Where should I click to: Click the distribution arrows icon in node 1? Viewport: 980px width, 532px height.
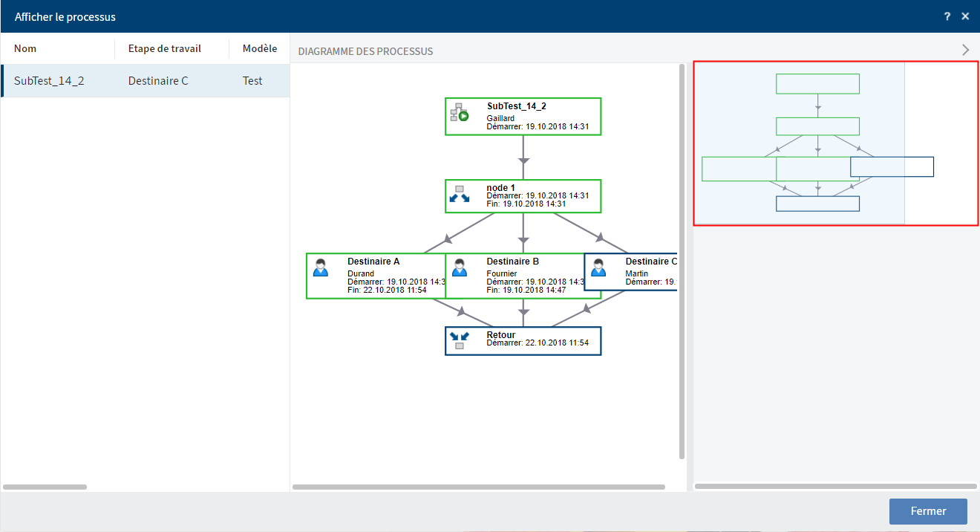[460, 194]
